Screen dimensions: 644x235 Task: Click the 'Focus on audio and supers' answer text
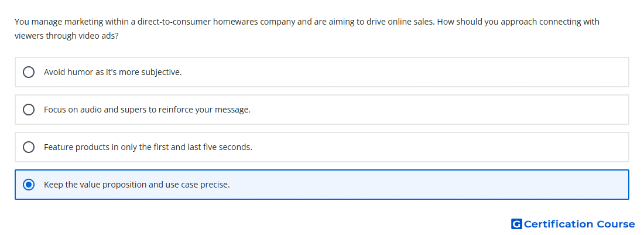tap(147, 110)
